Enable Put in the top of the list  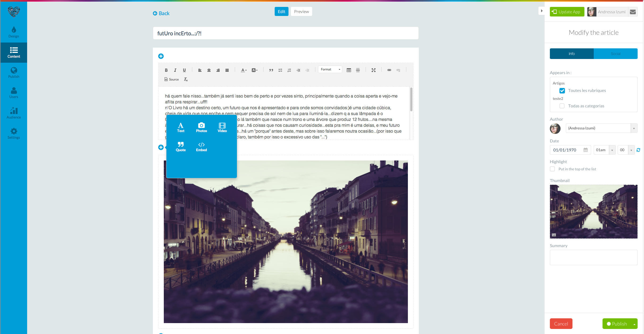tap(553, 169)
